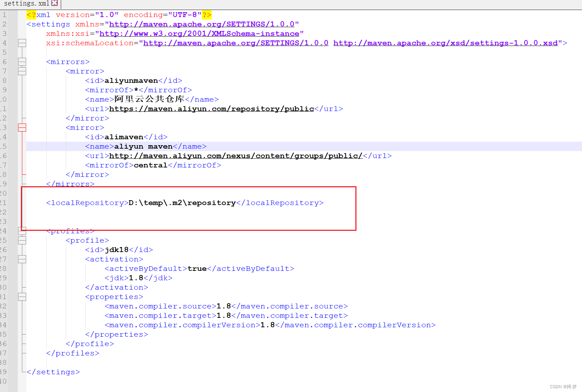Screen dimensions: 582x392
Task: Click the closing </activation> tag
Action: pos(117,288)
